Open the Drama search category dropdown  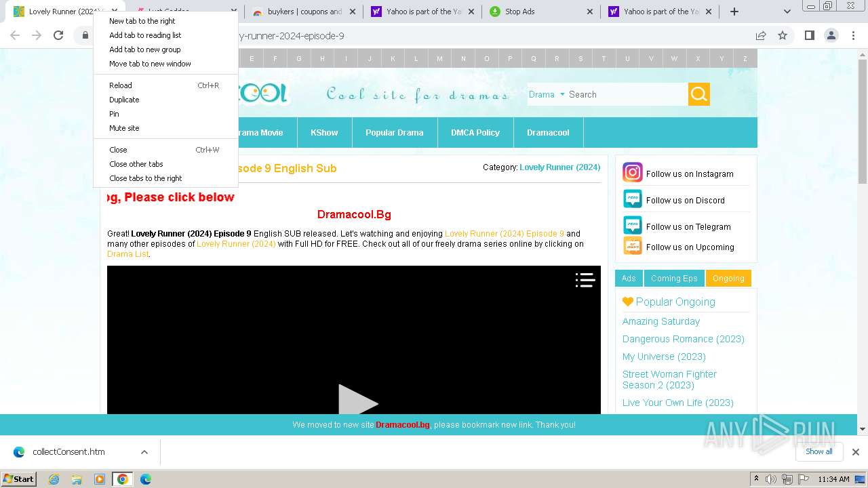[x=547, y=94]
